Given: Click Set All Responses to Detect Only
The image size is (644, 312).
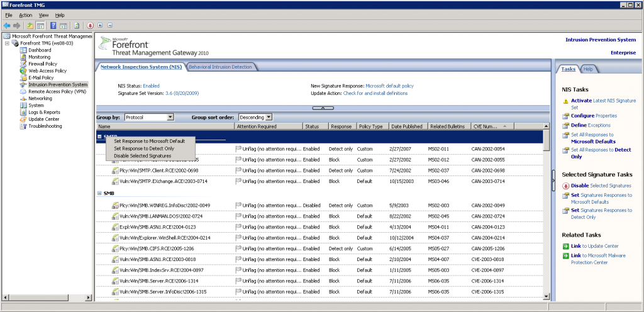Looking at the screenshot, I should point(601,153).
